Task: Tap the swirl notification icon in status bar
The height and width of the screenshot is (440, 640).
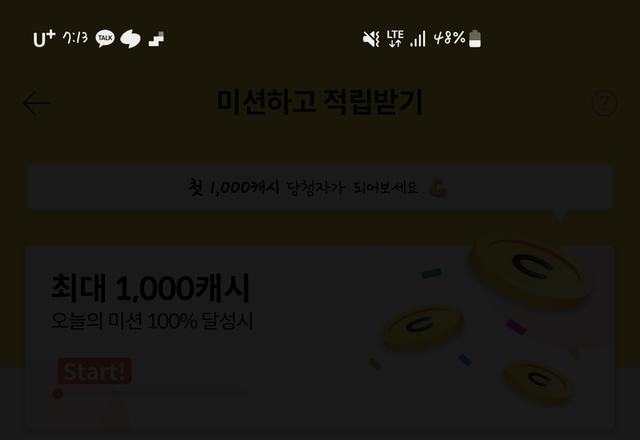Action: point(130,39)
